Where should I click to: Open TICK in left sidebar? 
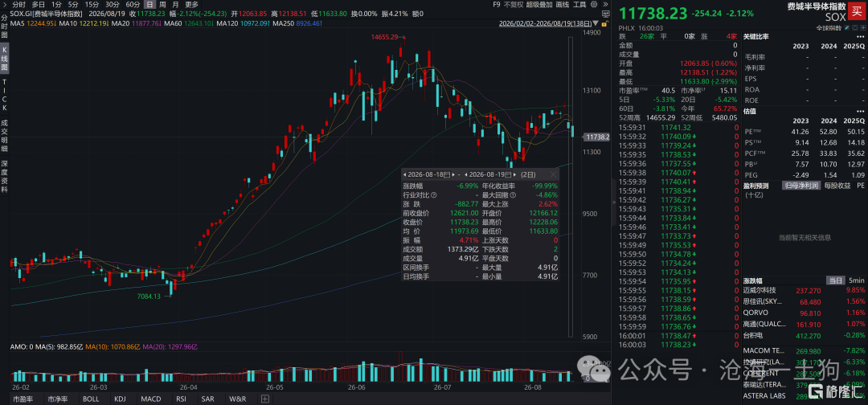pyautogui.click(x=5, y=95)
